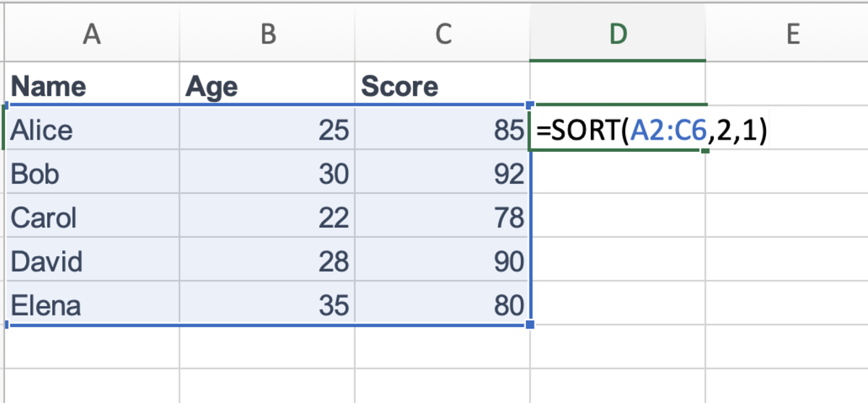Click the range selection's bottom-right fill handle
Screen dimensions: 868x403
tap(532, 324)
